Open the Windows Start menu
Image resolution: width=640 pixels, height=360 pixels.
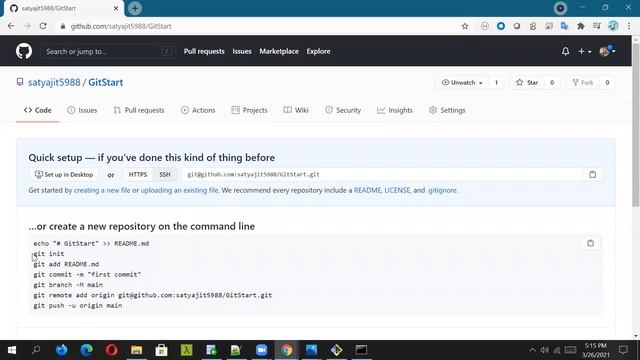point(12,350)
